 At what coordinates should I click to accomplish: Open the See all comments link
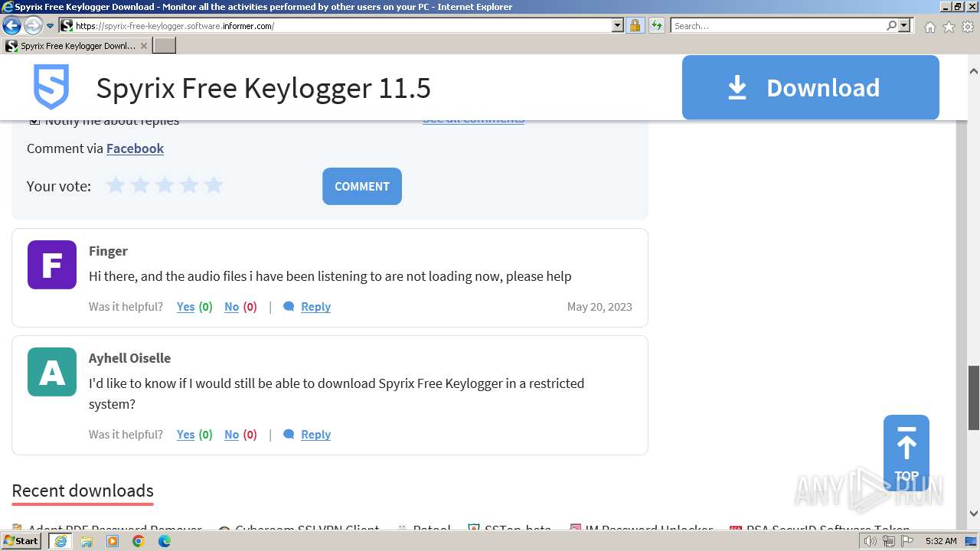pos(473,119)
